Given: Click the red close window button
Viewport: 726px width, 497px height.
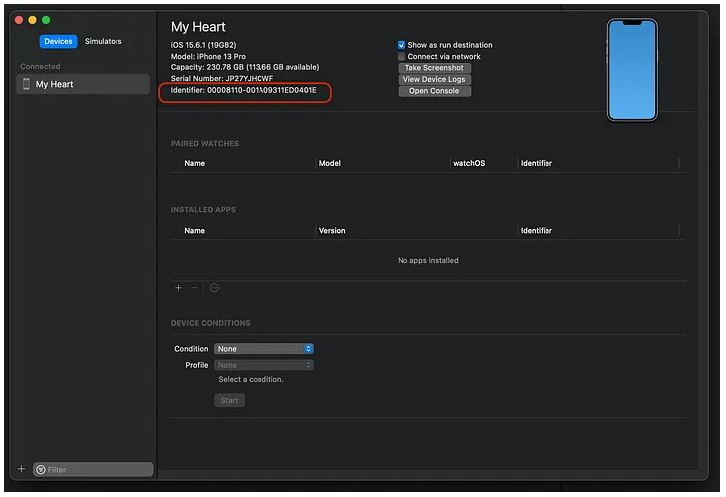Looking at the screenshot, I should pyautogui.click(x=19, y=19).
